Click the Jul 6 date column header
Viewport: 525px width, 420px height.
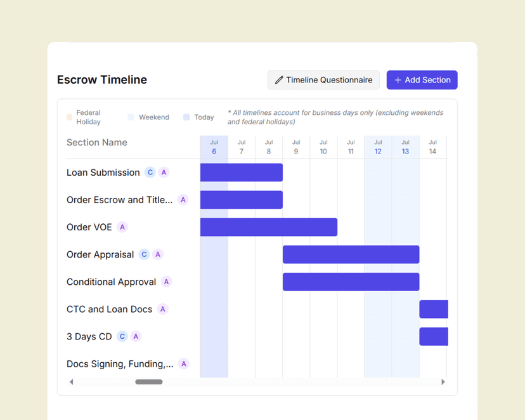214,147
